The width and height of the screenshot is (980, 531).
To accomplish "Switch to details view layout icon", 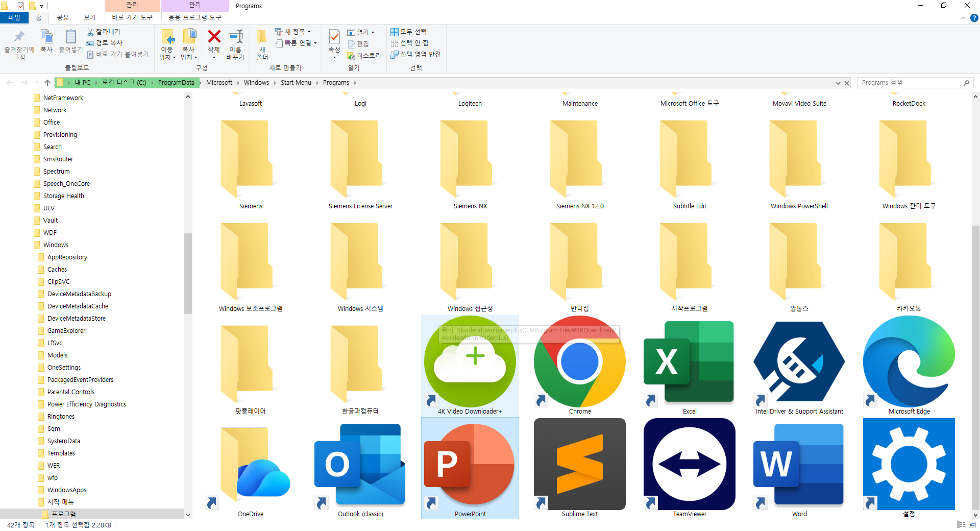I will tap(961, 525).
